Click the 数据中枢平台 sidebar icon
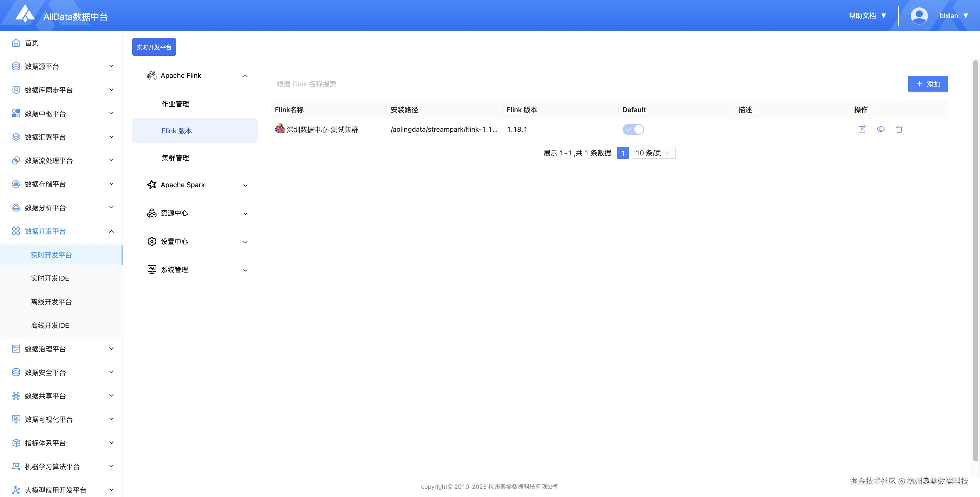980x497 pixels. pos(16,113)
